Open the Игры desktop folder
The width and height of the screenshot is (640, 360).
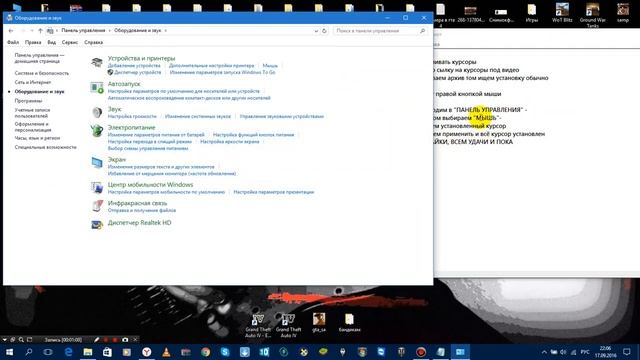pyautogui.click(x=531, y=13)
